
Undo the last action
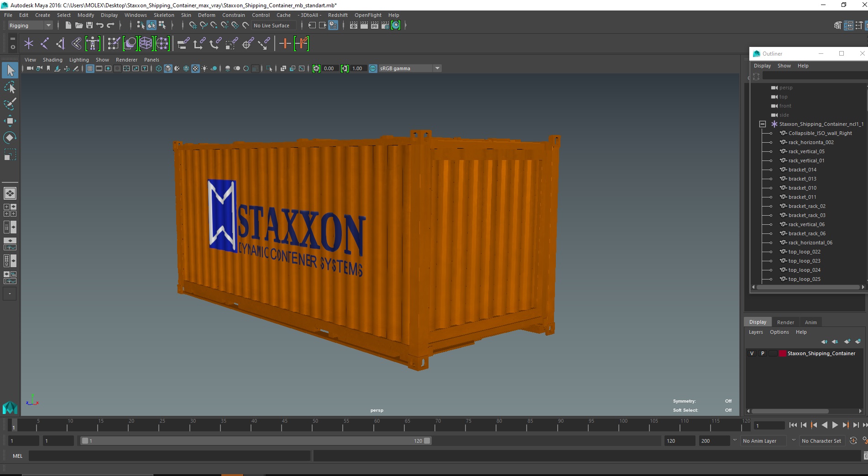pyautogui.click(x=100, y=26)
